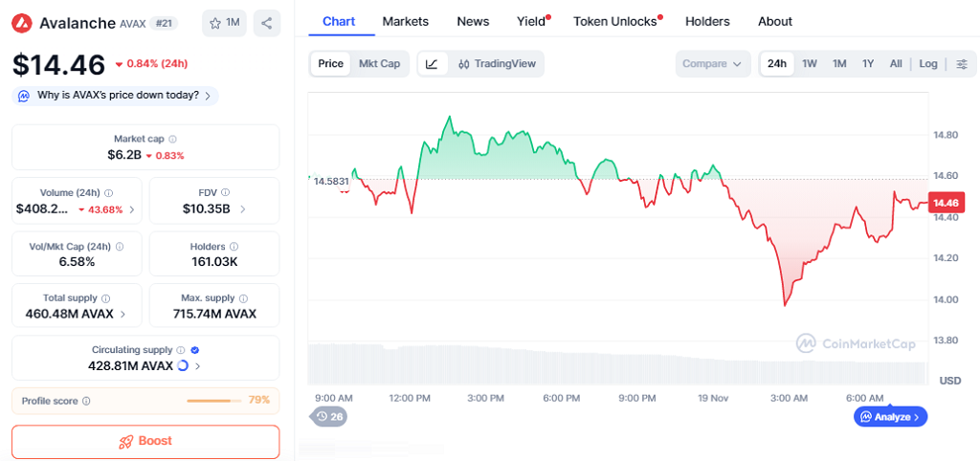Click the Analyze button below chart
The height and width of the screenshot is (461, 980).
pos(890,417)
